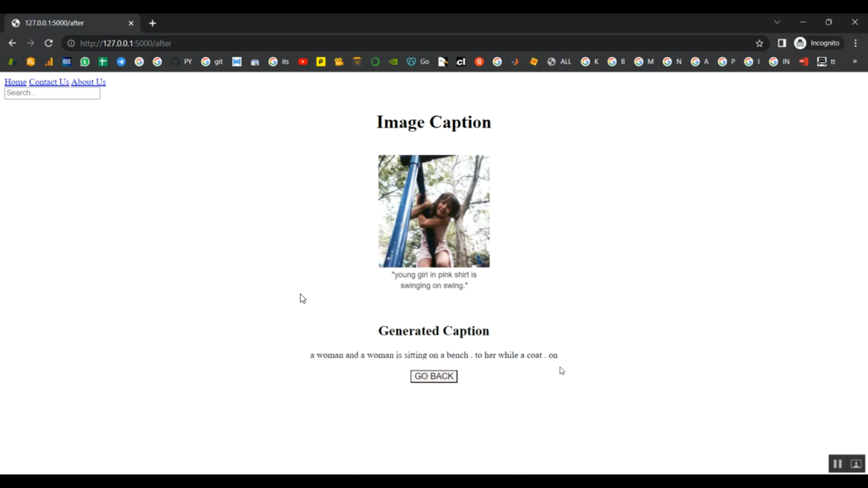Focus the Search input field

click(x=52, y=93)
